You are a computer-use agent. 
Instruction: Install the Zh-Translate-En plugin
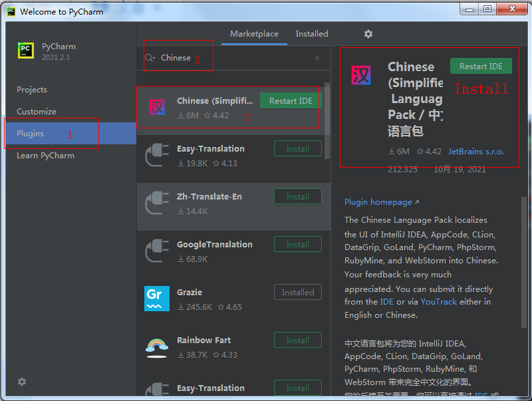pos(297,197)
